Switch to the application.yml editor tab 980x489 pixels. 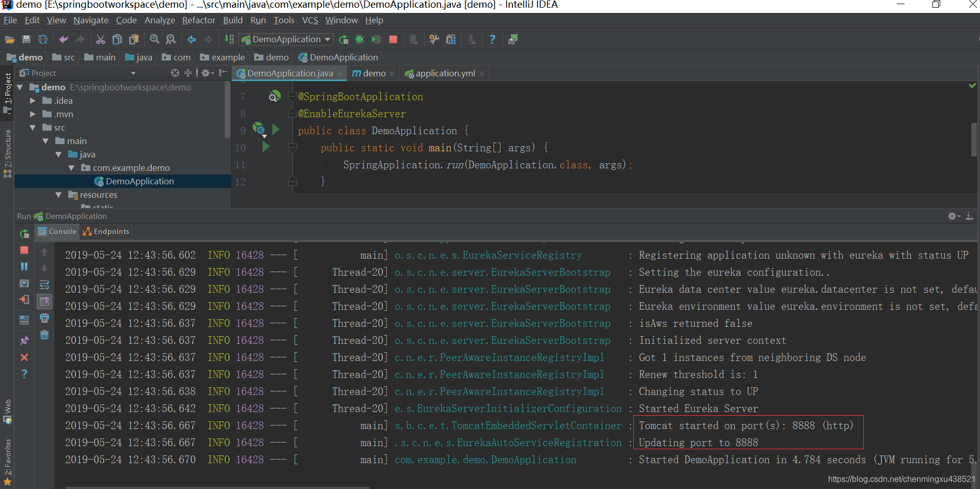tap(445, 73)
